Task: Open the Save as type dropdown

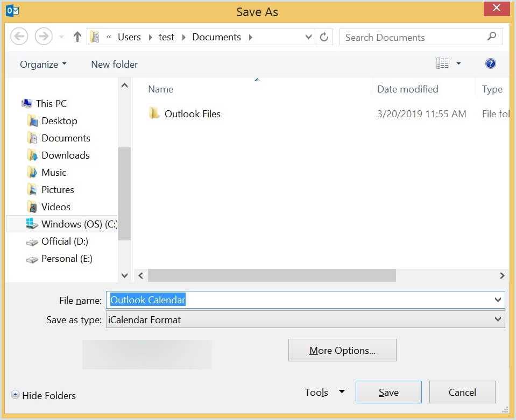Action: (x=498, y=319)
